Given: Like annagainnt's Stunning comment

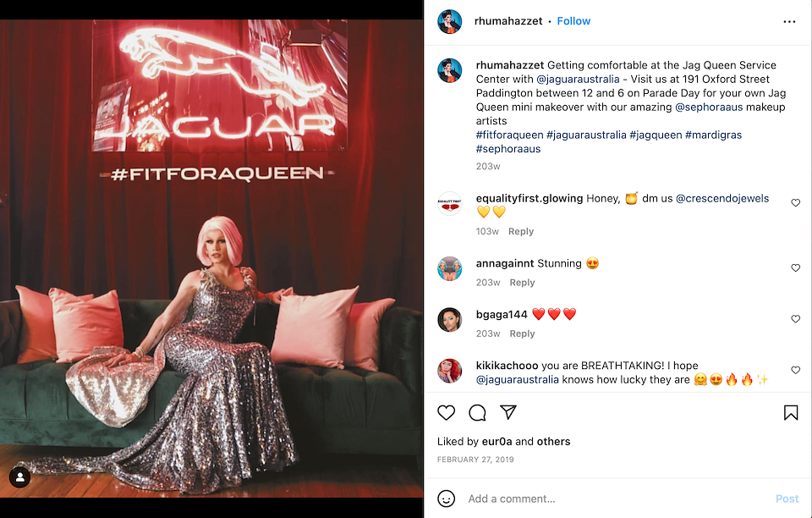Looking at the screenshot, I should pyautogui.click(x=795, y=268).
